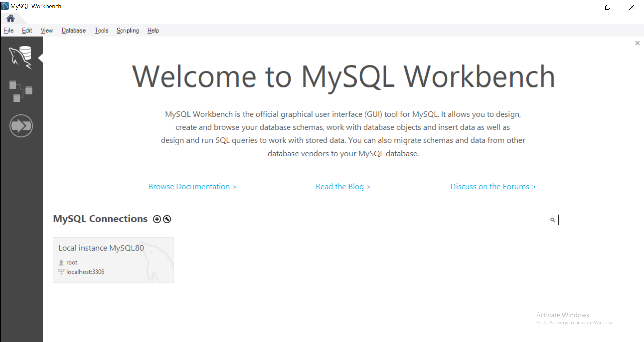Follow the Browse Documentation link
This screenshot has height=342, width=644.
tap(193, 187)
